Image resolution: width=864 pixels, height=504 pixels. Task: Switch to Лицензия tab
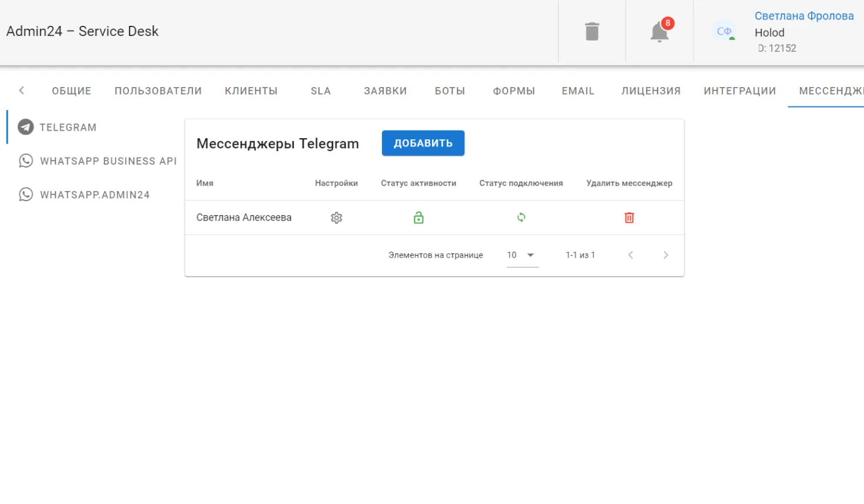pos(651,91)
